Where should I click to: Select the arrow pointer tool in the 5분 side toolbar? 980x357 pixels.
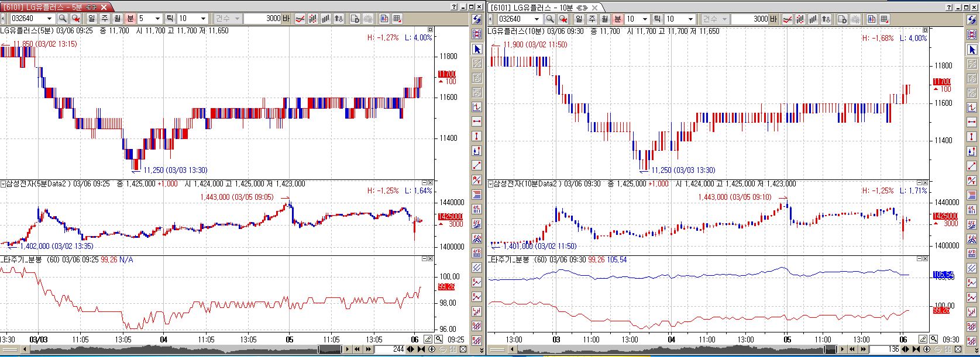click(x=477, y=49)
